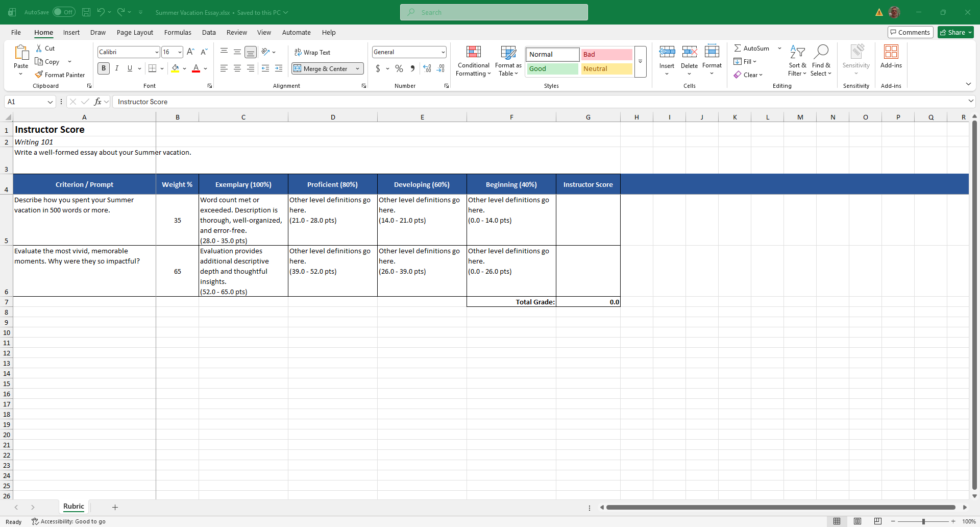Toggle Normal view in status bar
Viewport: 980px width, 527px height.
click(x=837, y=521)
